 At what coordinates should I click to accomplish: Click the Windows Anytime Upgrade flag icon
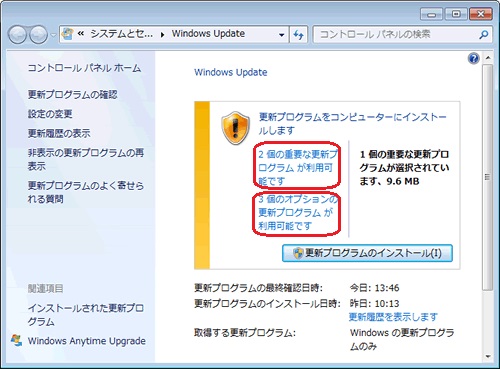click(x=16, y=340)
